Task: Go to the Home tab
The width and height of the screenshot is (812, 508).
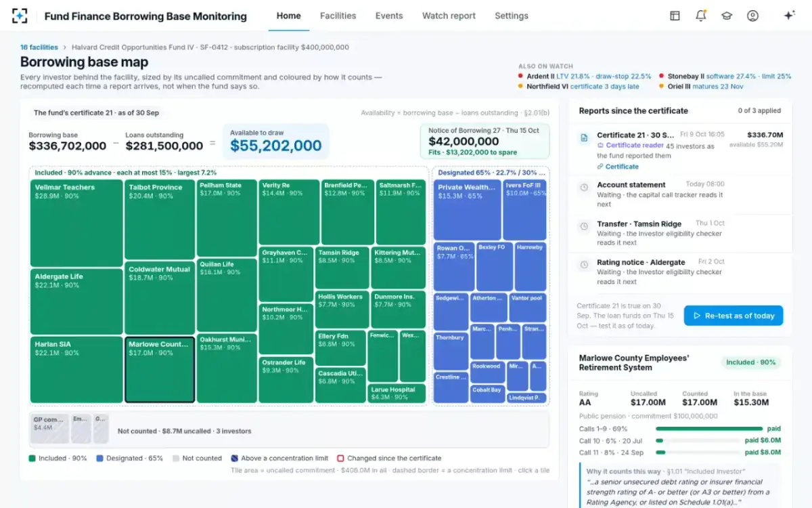Action: coord(288,16)
